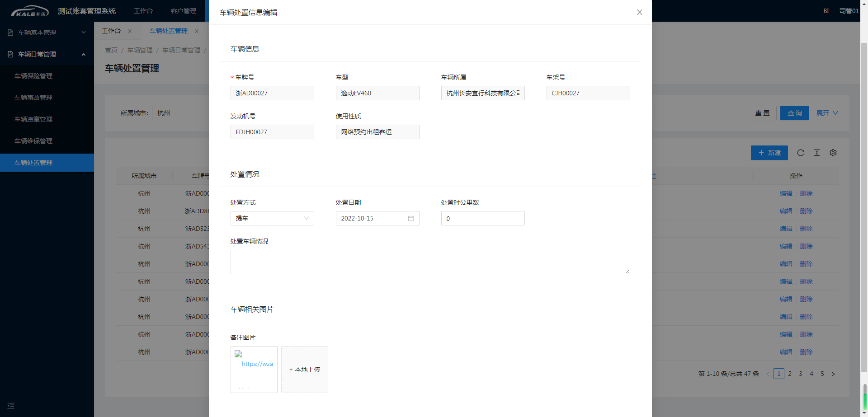Click the 车型 input field
868x417 pixels.
tap(377, 93)
